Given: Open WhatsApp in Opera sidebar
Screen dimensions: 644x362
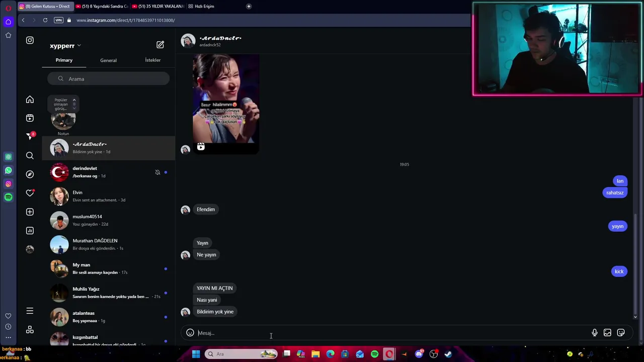Looking at the screenshot, I should 8,170.
